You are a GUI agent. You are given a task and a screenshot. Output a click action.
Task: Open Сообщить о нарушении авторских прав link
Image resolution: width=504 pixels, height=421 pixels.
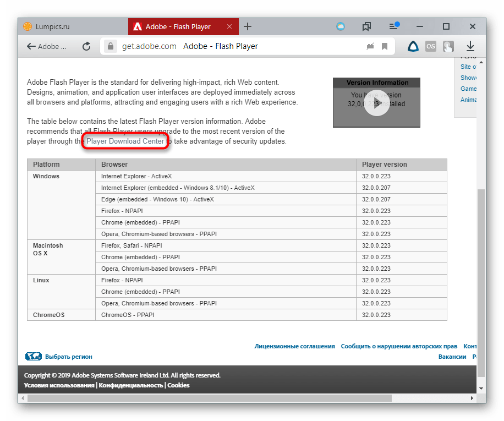[399, 347]
